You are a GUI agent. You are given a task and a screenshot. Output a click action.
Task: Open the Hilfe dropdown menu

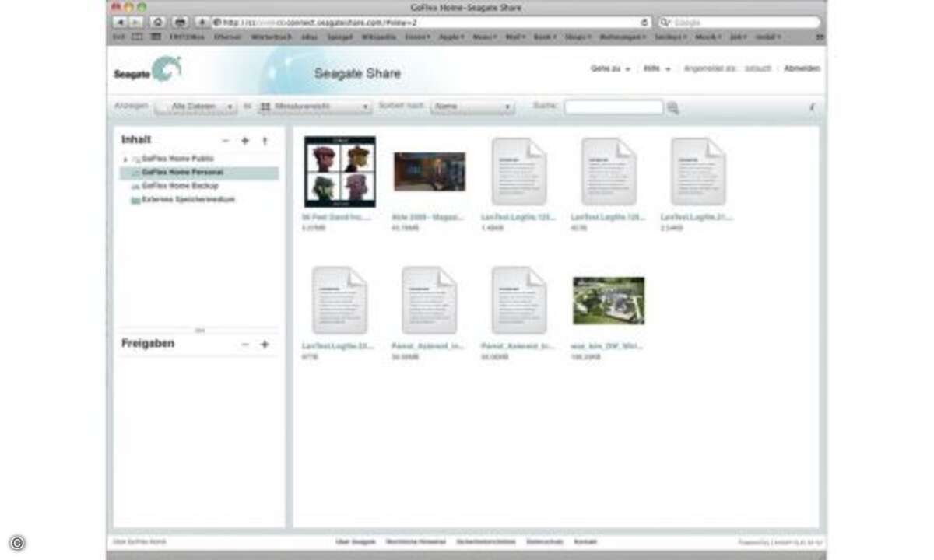pyautogui.click(x=657, y=68)
